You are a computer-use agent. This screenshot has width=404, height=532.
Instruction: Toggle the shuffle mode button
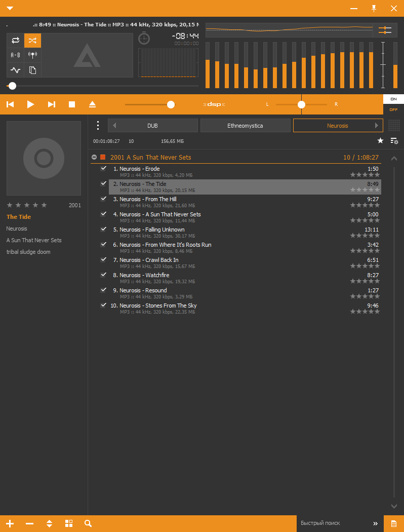pos(32,41)
